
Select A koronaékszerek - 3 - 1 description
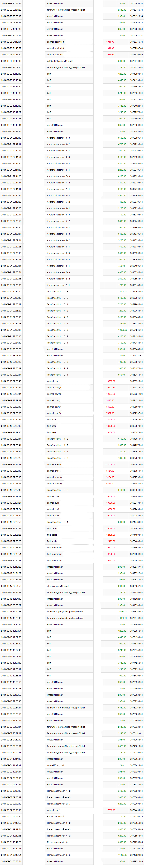(x=58, y=266)
